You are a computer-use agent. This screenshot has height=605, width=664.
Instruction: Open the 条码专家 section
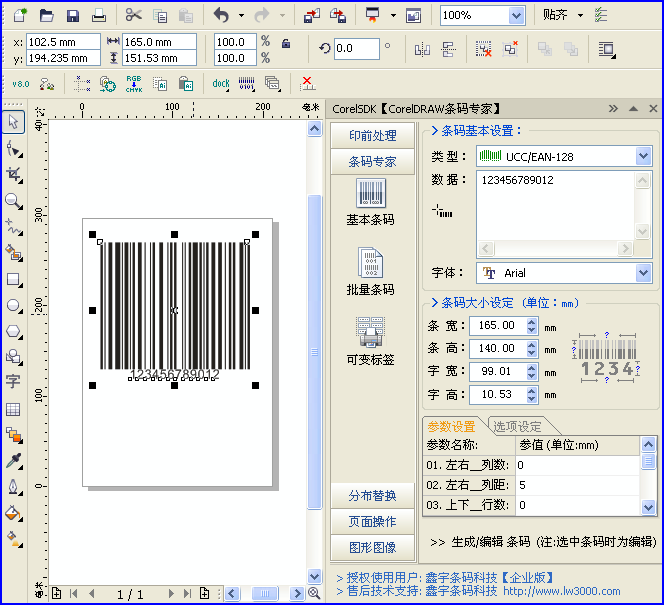[373, 161]
